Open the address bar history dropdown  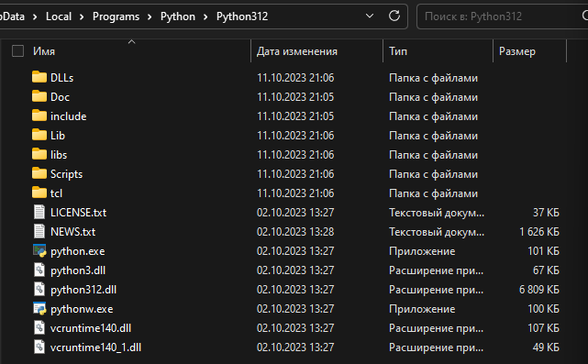point(370,17)
